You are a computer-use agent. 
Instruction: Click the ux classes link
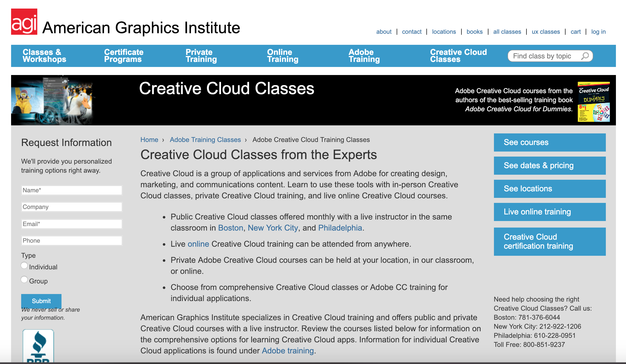[x=546, y=32]
